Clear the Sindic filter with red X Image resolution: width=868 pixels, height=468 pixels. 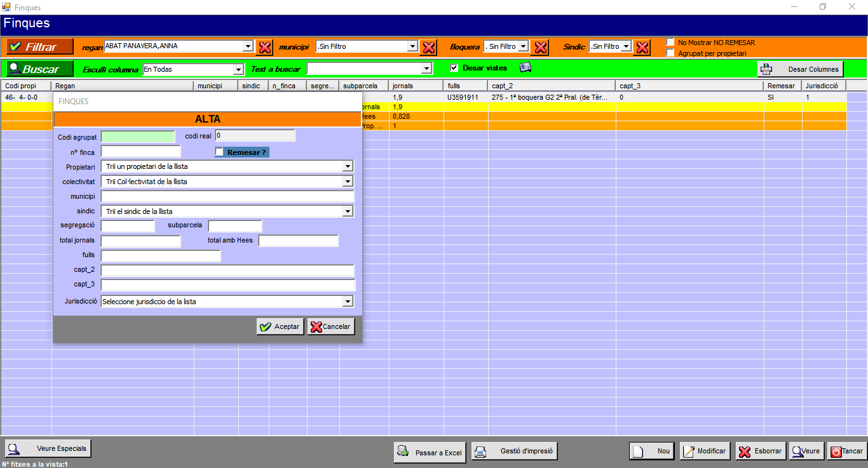[642, 47]
